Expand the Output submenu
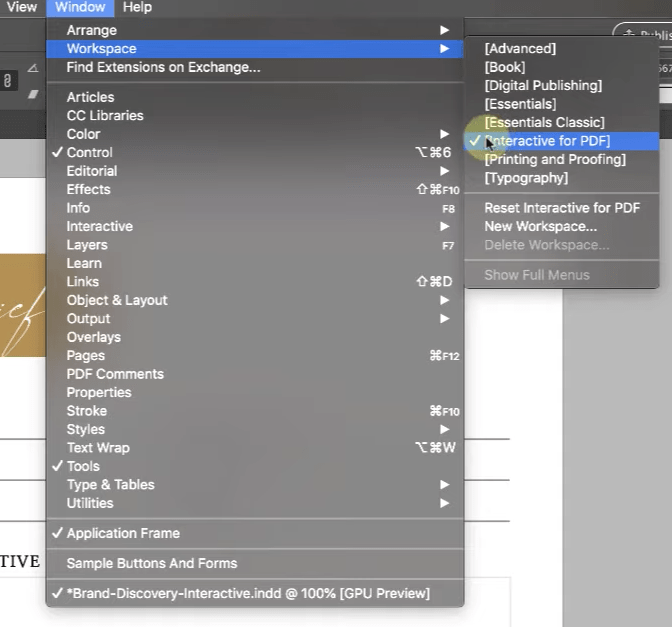 click(255, 318)
